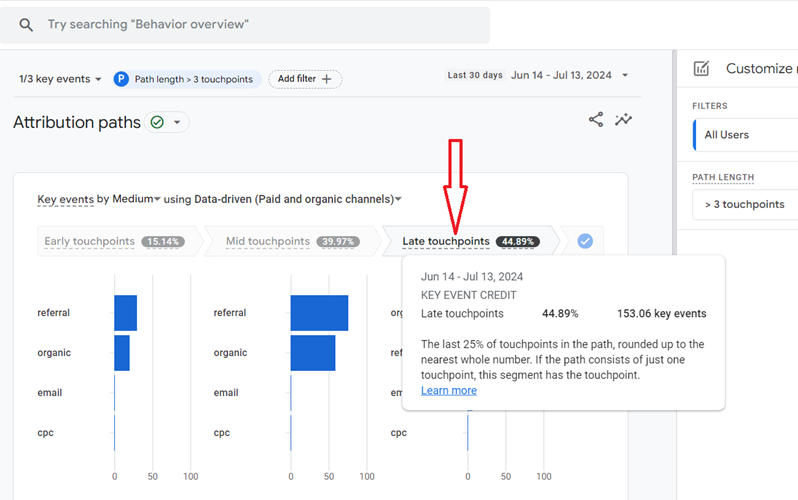Click the referral bar in Early touchpoints chart

(x=126, y=313)
